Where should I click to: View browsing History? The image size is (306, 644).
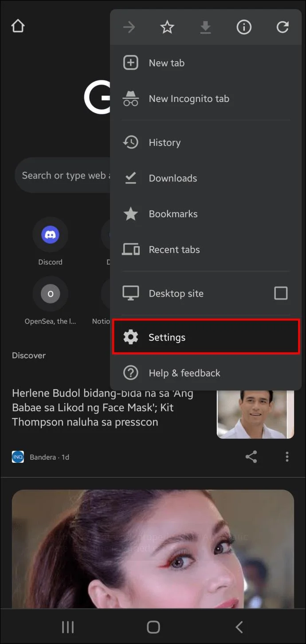[x=165, y=142]
